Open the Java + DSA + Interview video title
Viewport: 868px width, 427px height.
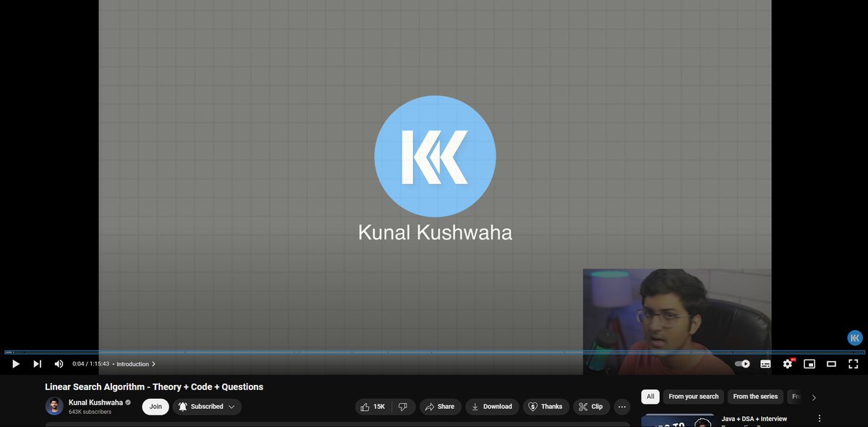click(754, 419)
